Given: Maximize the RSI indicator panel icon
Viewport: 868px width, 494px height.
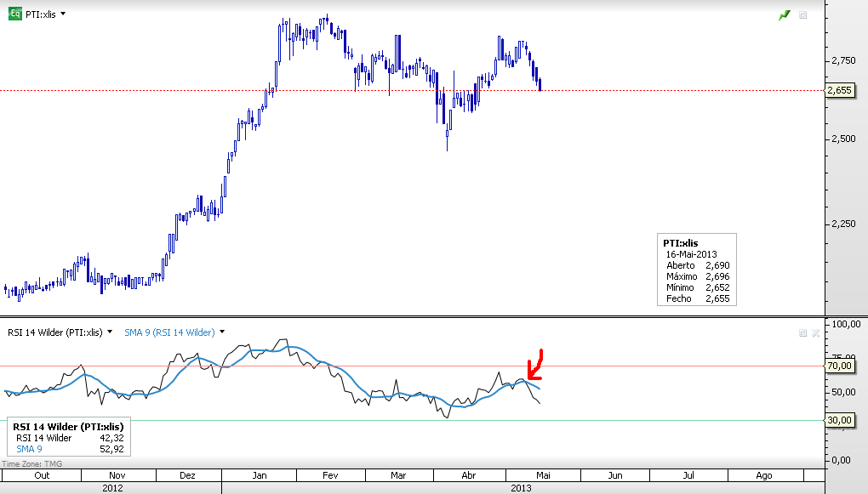Looking at the screenshot, I should point(802,332).
